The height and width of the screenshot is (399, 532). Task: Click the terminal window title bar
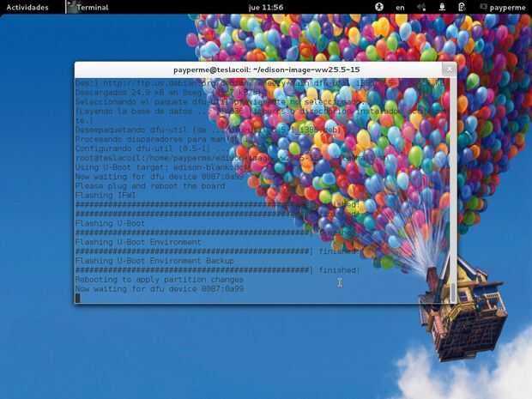[266, 70]
